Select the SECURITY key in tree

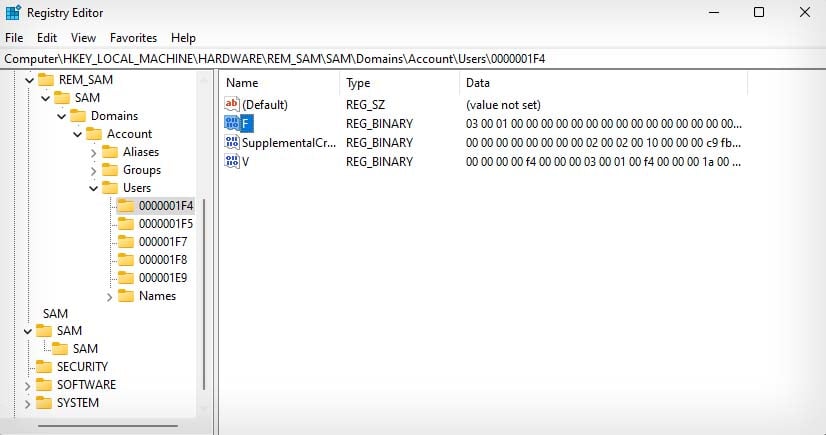point(82,367)
